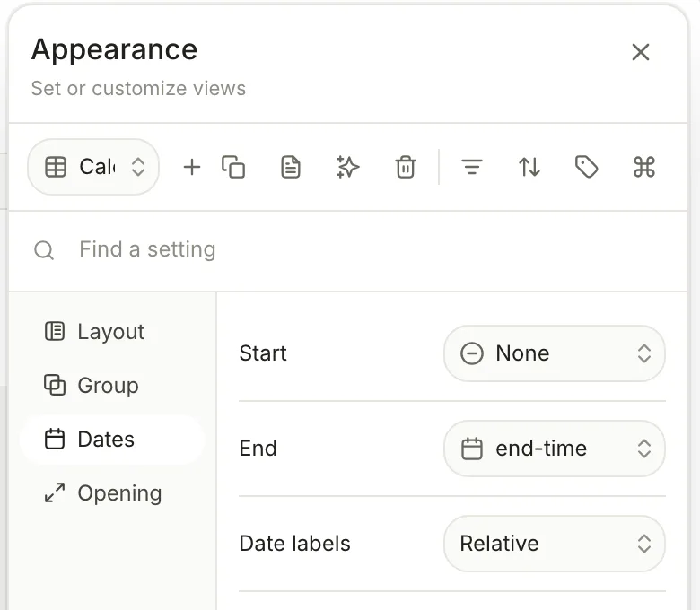Close the Appearance panel
This screenshot has width=700, height=610.
(x=640, y=52)
